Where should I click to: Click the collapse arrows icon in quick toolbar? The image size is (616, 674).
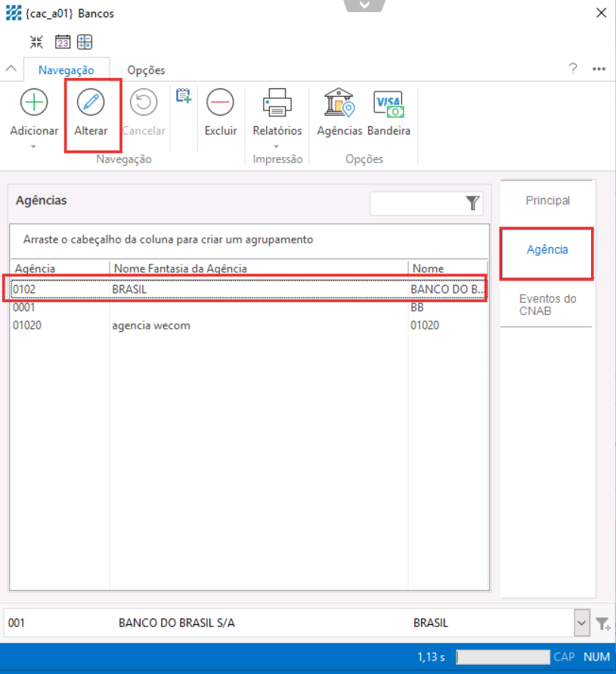[36, 42]
